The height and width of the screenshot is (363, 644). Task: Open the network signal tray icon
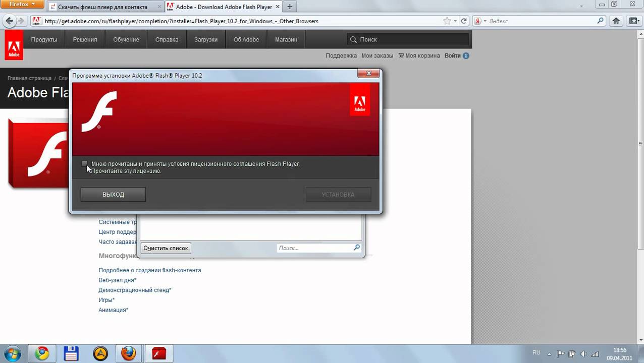[595, 353]
